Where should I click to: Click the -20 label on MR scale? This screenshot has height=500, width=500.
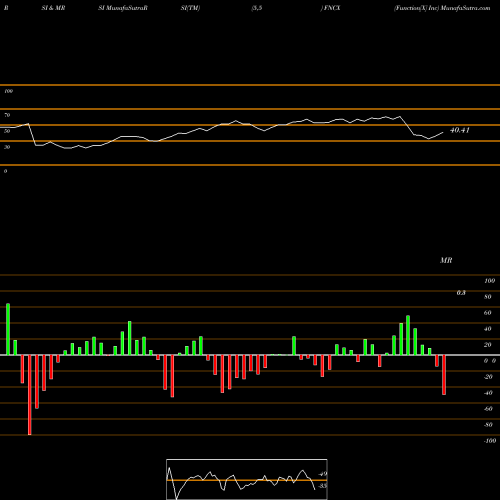tap(488, 377)
